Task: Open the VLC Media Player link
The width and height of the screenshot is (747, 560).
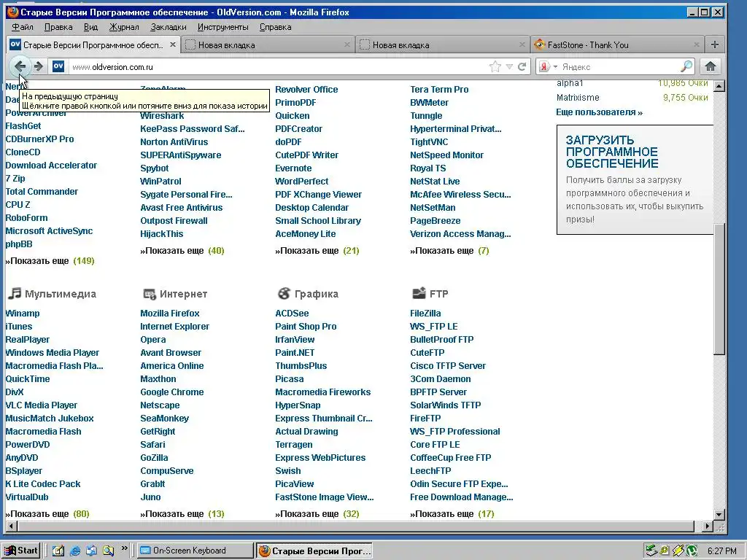Action: (x=41, y=405)
